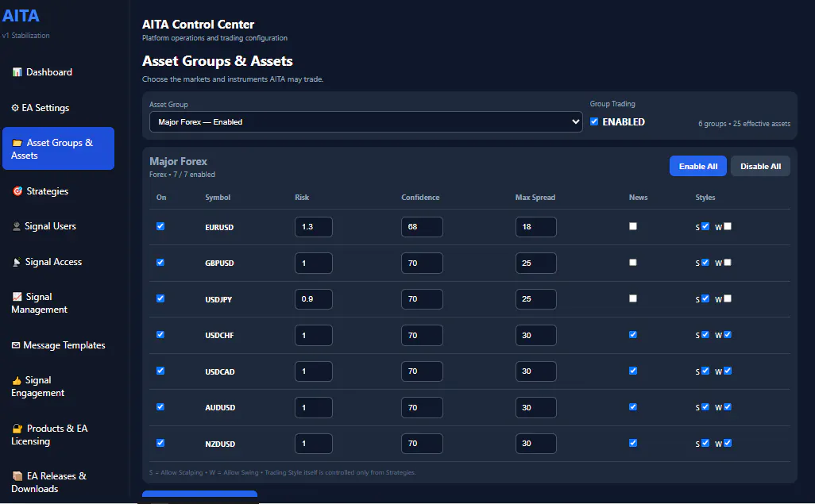The height and width of the screenshot is (504, 815).
Task: Click the Asset Groups folder icon
Action: [x=17, y=143]
